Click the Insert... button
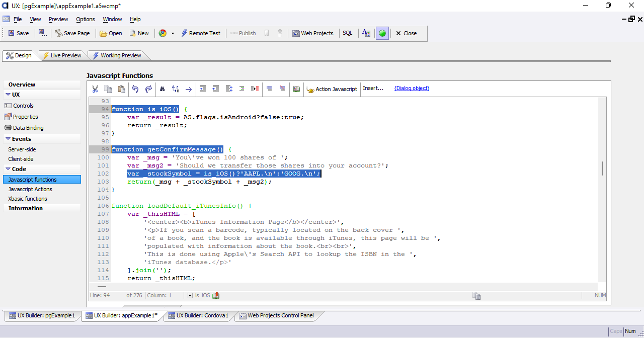The width and height of the screenshot is (644, 338). pyautogui.click(x=373, y=88)
